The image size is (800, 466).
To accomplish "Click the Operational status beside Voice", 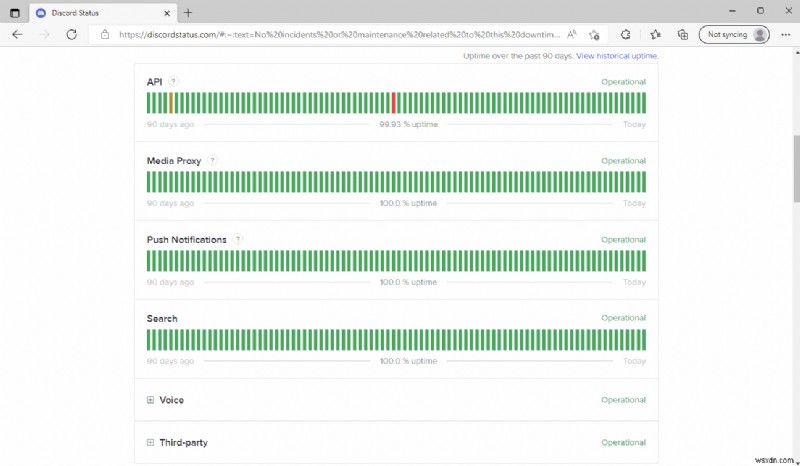I will coord(623,400).
